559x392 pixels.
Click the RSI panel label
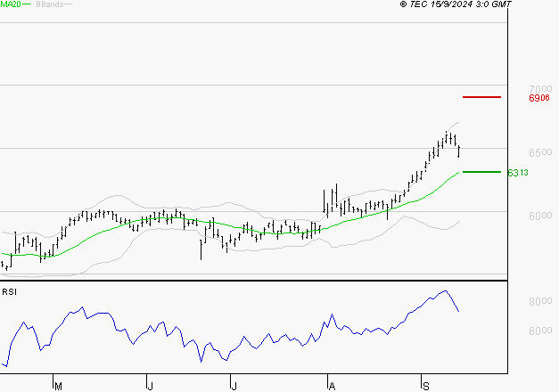coord(9,292)
